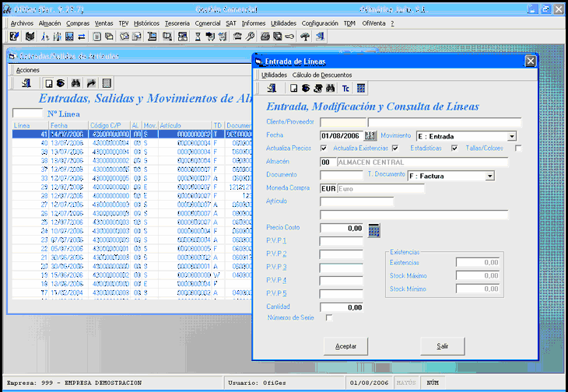Click the Documento input field

pyautogui.click(x=342, y=175)
